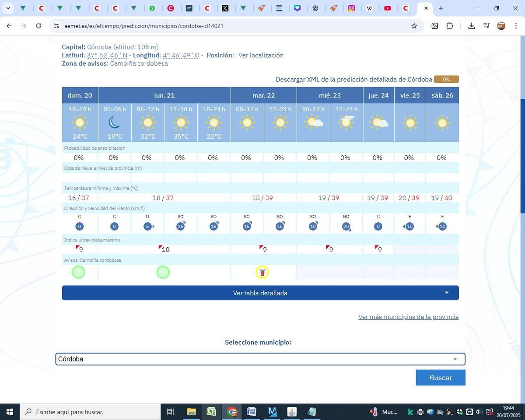Click the Windows taskbar search box
525x420 pixels.
tap(90, 412)
